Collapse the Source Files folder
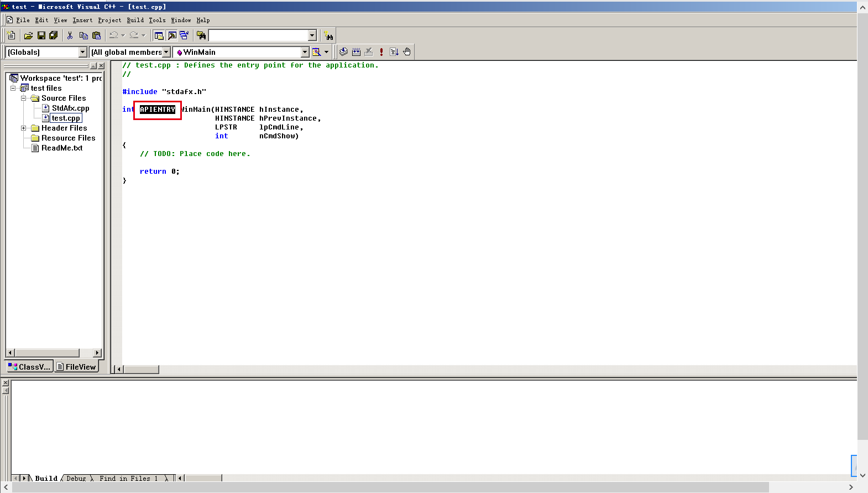Viewport: 868px width, 493px height. click(x=24, y=98)
